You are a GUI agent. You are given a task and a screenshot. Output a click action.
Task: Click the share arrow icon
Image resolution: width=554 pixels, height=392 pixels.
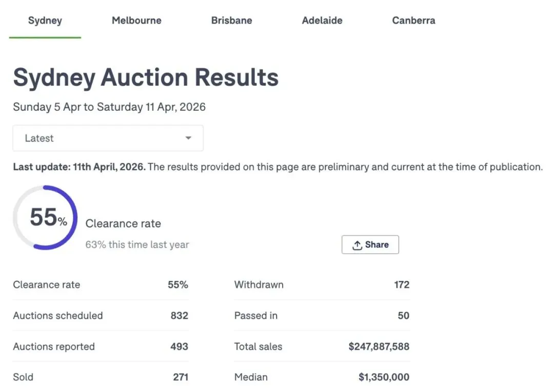tap(357, 245)
